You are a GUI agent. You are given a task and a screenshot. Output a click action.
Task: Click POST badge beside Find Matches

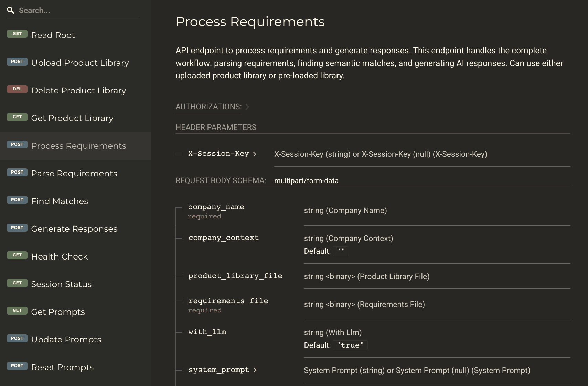tap(17, 200)
